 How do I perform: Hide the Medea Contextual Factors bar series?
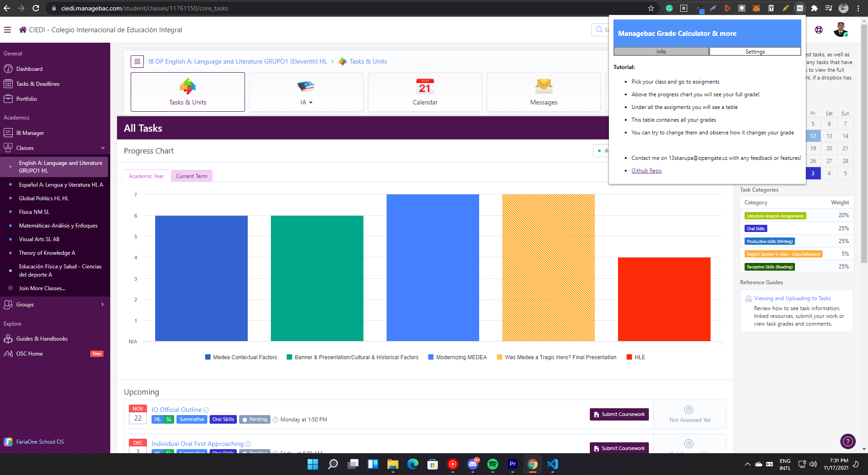coord(240,357)
